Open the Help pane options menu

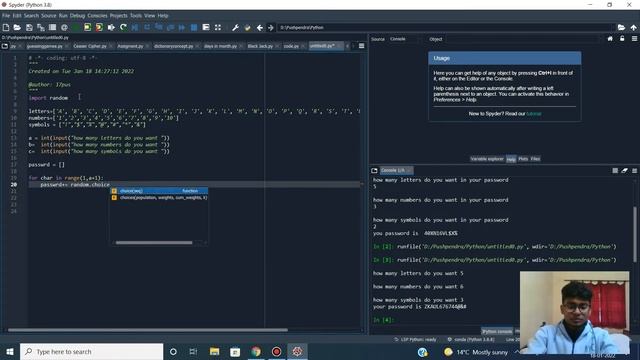coord(634,39)
